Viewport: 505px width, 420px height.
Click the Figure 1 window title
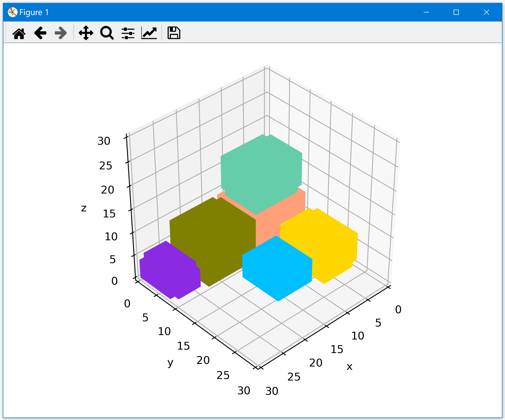tap(34, 12)
